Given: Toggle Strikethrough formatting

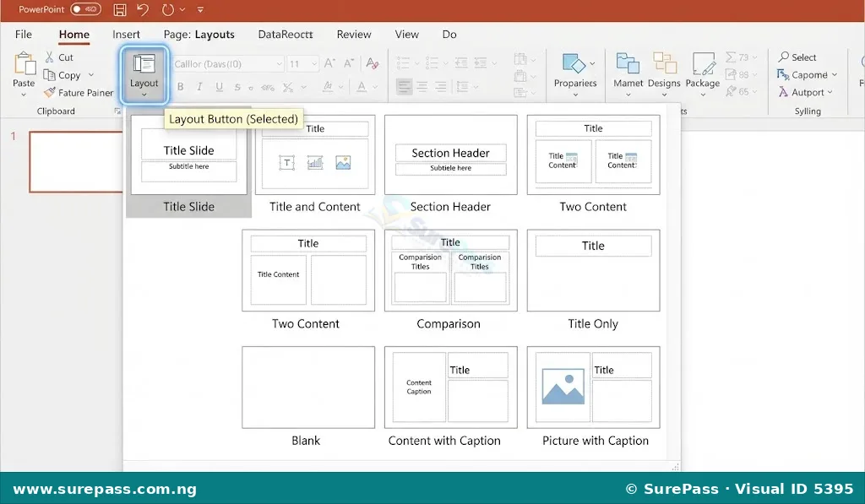Looking at the screenshot, I should click(x=237, y=87).
